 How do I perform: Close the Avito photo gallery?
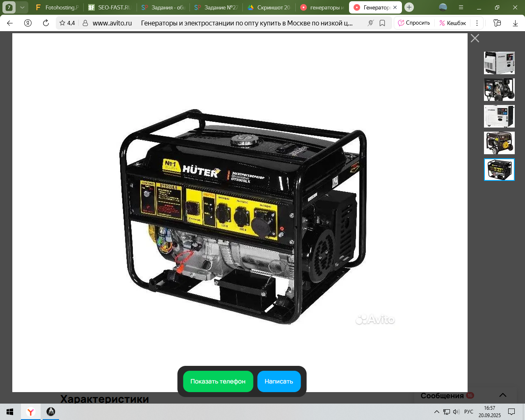pyautogui.click(x=475, y=38)
